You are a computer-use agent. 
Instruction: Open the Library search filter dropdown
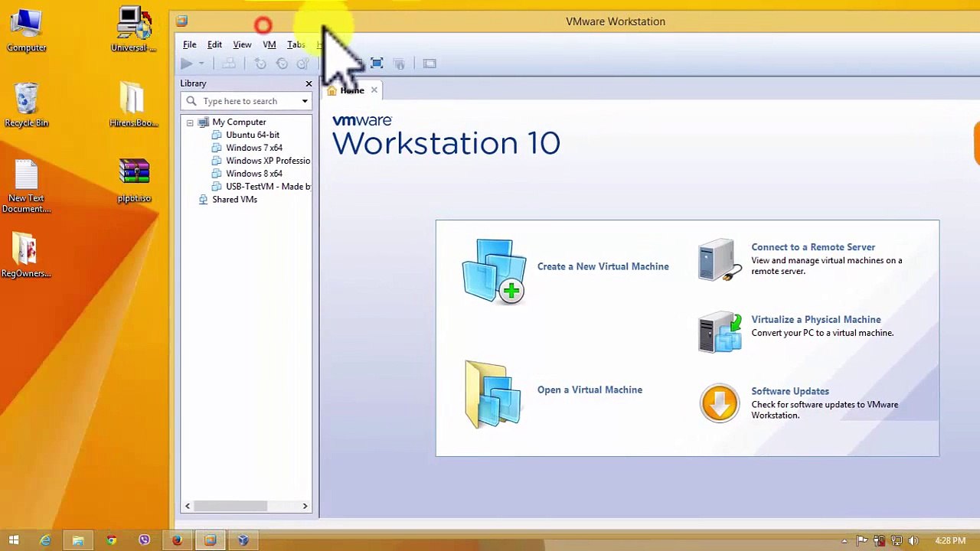point(305,101)
